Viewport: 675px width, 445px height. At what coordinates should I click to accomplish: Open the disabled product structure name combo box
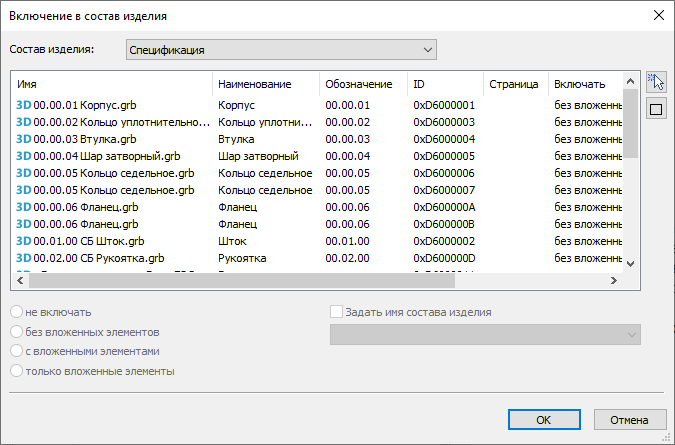[x=485, y=334]
